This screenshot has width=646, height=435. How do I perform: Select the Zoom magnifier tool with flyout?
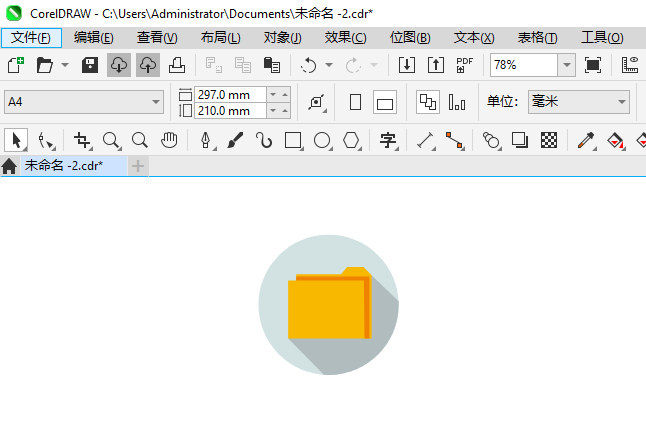point(112,140)
